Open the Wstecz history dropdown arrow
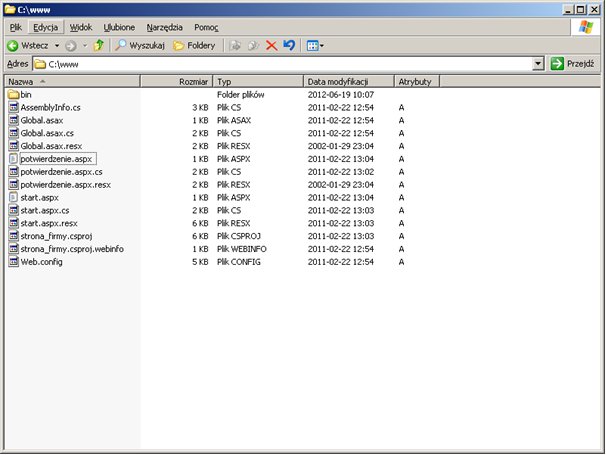This screenshot has height=455, width=606. pos(57,46)
